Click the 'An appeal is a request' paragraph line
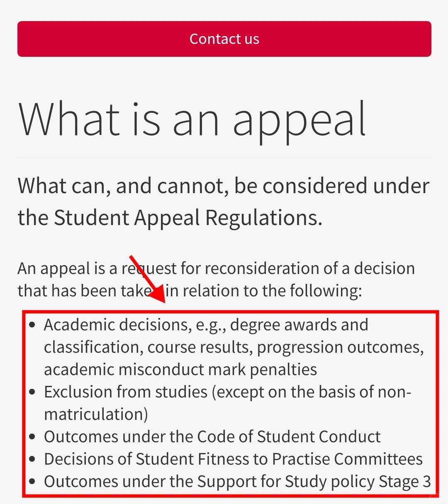 coord(216,269)
